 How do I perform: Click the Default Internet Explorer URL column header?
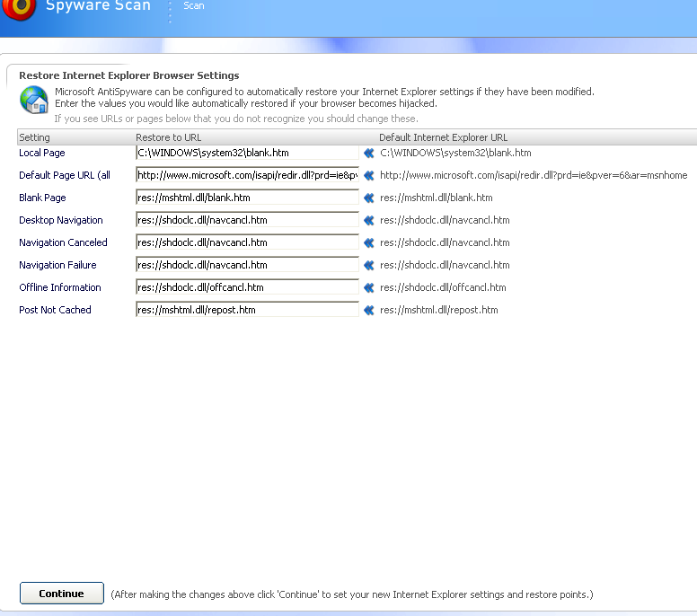tap(443, 137)
